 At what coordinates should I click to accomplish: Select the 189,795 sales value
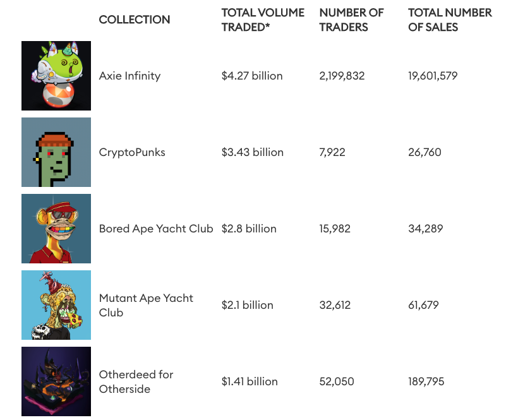[426, 381]
